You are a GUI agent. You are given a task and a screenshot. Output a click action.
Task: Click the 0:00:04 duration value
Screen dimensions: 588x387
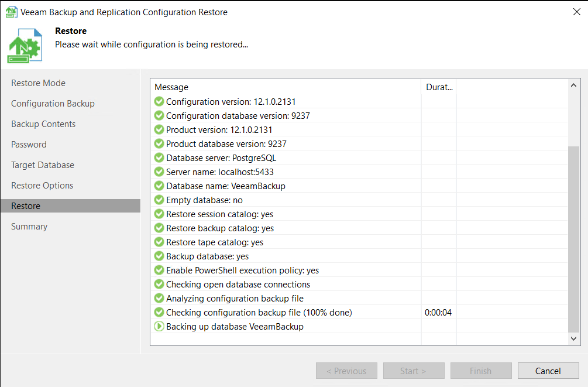click(x=438, y=312)
